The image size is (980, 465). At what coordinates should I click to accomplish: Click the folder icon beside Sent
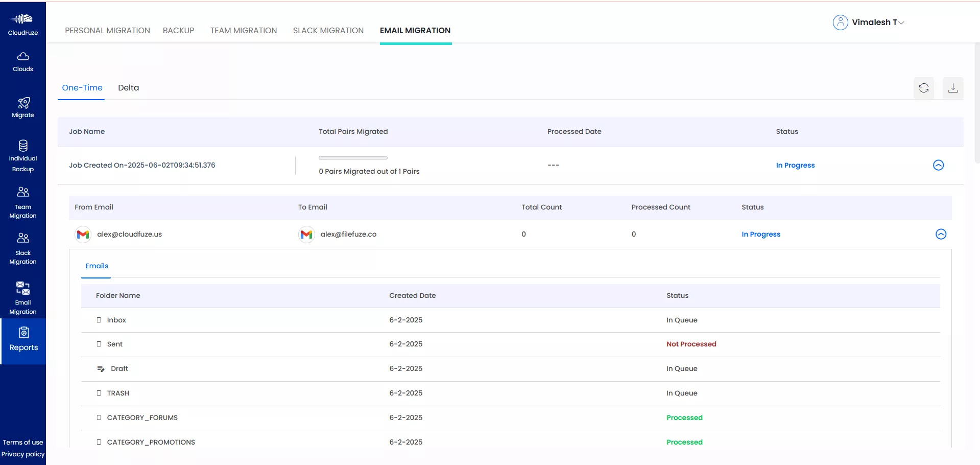click(x=99, y=344)
